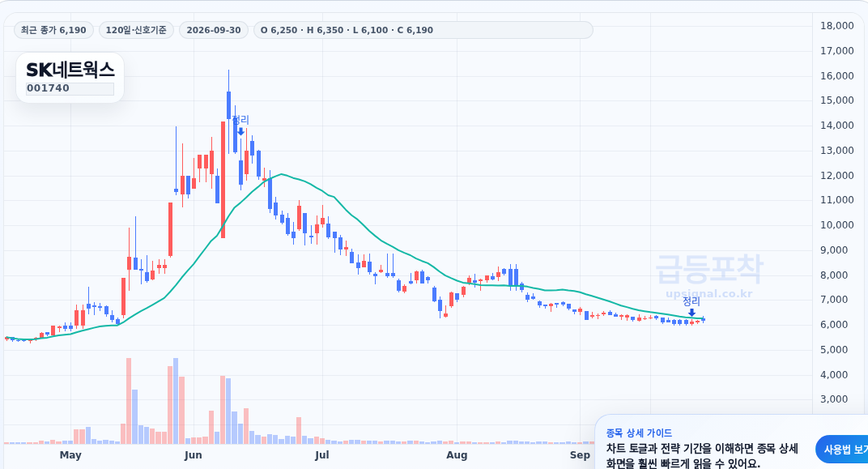Click the Jun label on time axis
The width and height of the screenshot is (868, 469).
193,455
